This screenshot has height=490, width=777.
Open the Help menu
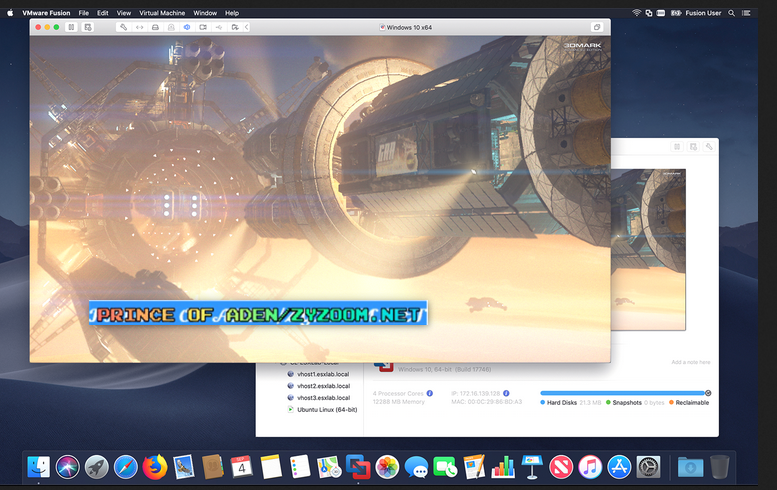(x=232, y=13)
